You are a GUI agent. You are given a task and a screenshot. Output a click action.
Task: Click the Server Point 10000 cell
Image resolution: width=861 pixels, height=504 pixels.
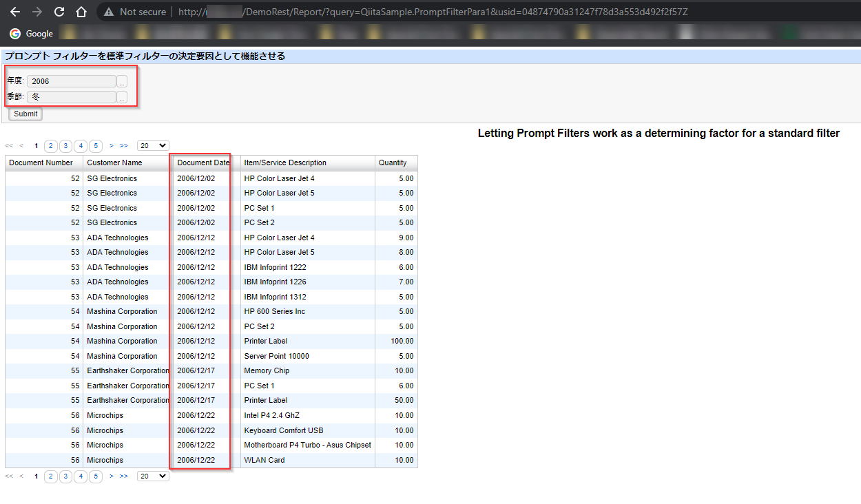pyautogui.click(x=307, y=356)
